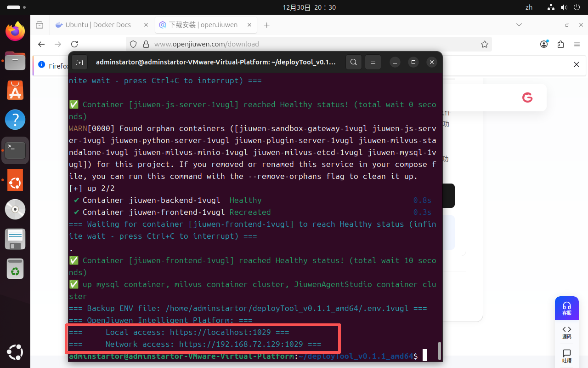Image resolution: width=588 pixels, height=368 pixels.
Task: Open the Files app in the dock
Action: [x=15, y=61]
